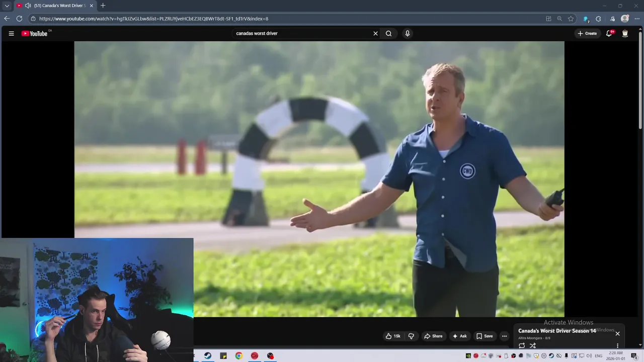The width and height of the screenshot is (644, 362).
Task: Open playlist panel three-dot menu
Action: pyautogui.click(x=617, y=345)
